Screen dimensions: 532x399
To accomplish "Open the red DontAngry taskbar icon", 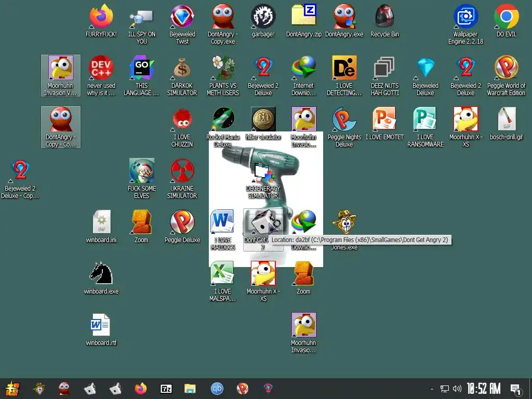I will 64,388.
